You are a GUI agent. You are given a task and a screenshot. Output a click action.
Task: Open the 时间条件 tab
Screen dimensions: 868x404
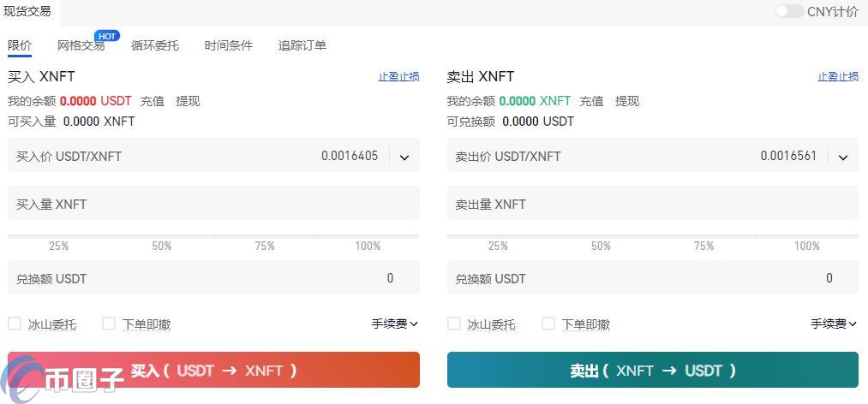coord(229,45)
